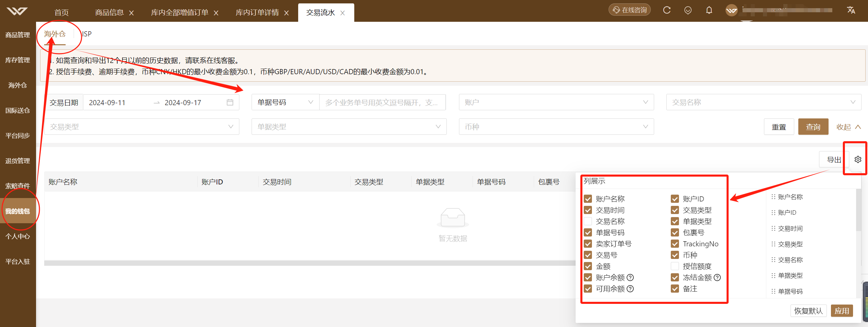Enable the 交易名称 column checkbox

click(x=588, y=221)
